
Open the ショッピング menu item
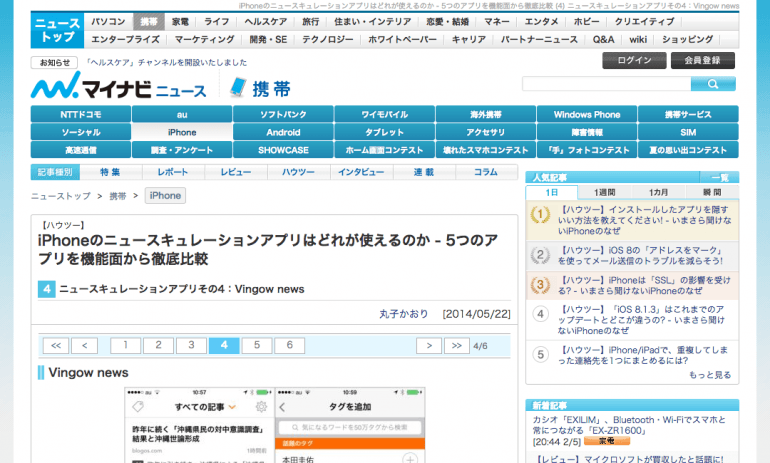pyautogui.click(x=687, y=39)
